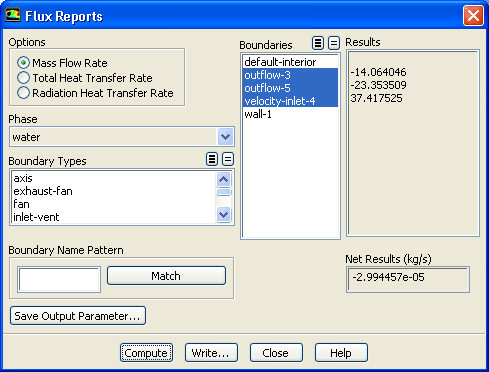
Task: Click result value -23.353509
Action: coord(378,85)
